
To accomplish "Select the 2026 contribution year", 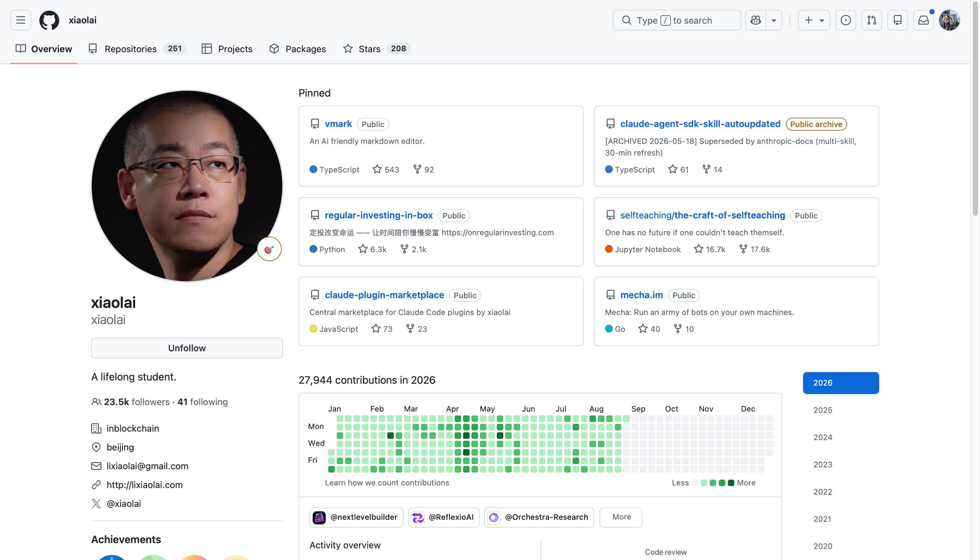I will [841, 383].
